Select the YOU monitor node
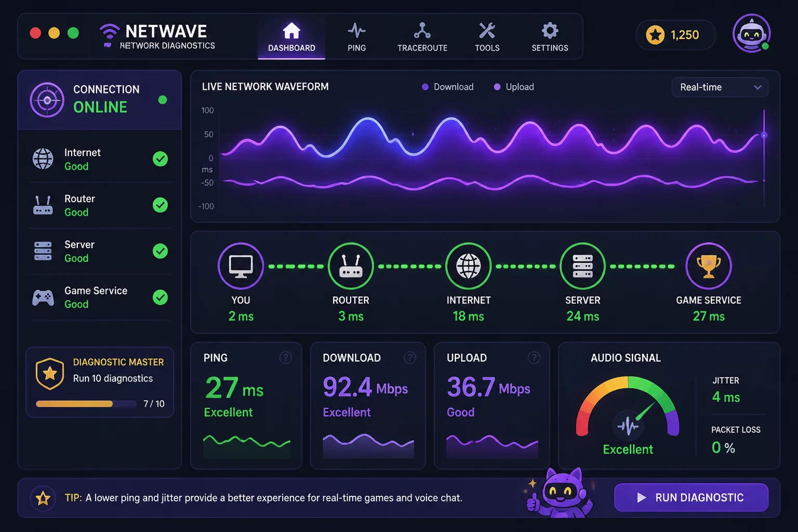 coord(241,266)
